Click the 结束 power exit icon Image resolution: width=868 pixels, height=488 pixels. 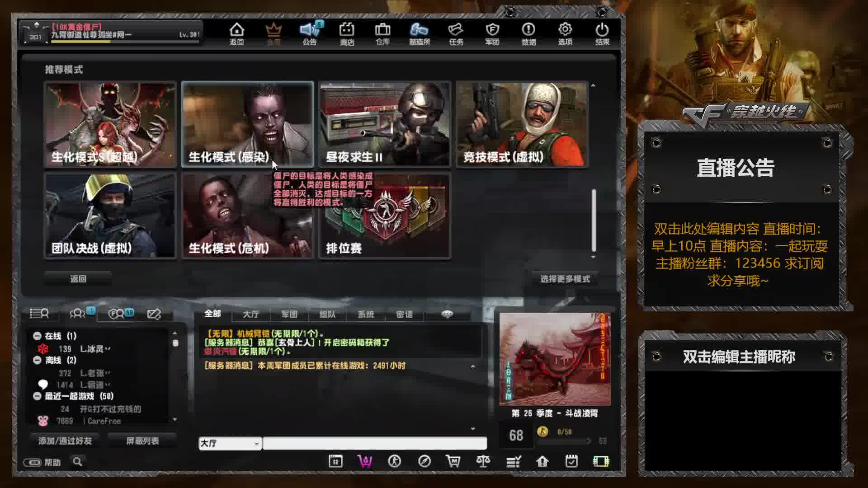click(x=602, y=34)
